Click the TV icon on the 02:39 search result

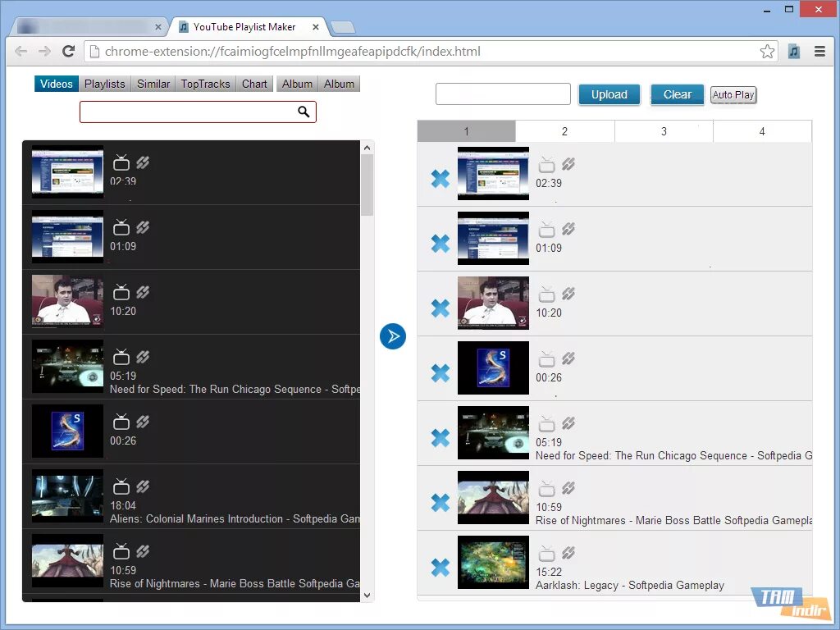[121, 162]
